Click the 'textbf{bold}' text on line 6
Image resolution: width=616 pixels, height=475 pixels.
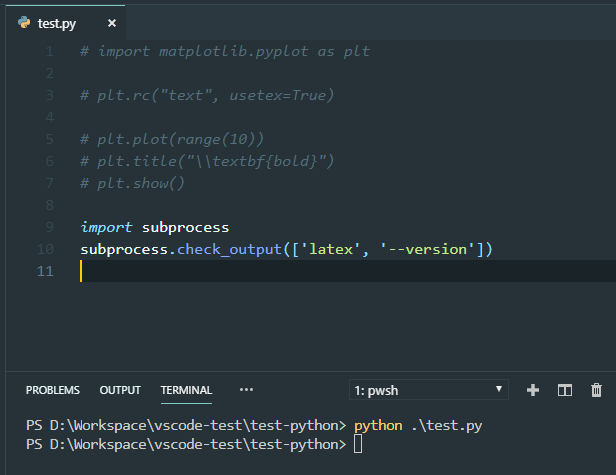tap(264, 161)
